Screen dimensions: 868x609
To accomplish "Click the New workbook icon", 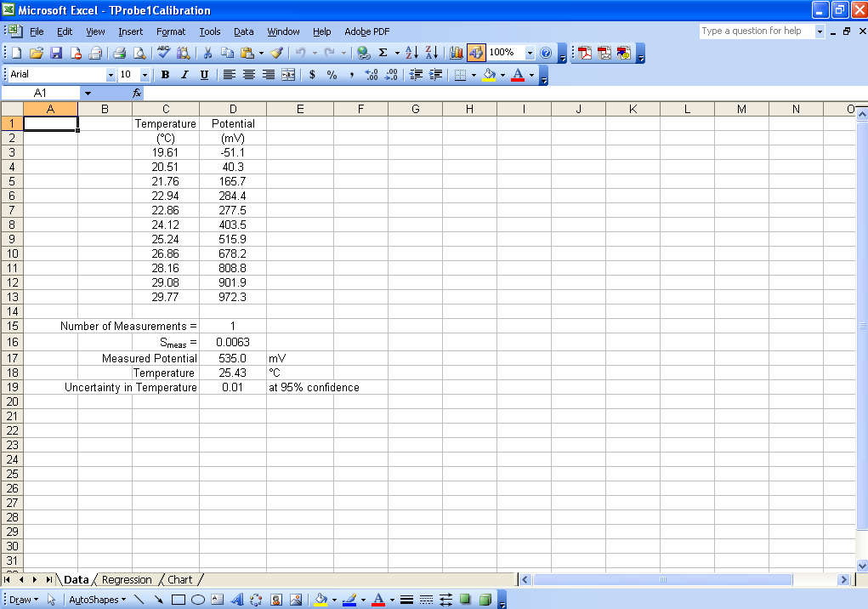I will point(17,53).
